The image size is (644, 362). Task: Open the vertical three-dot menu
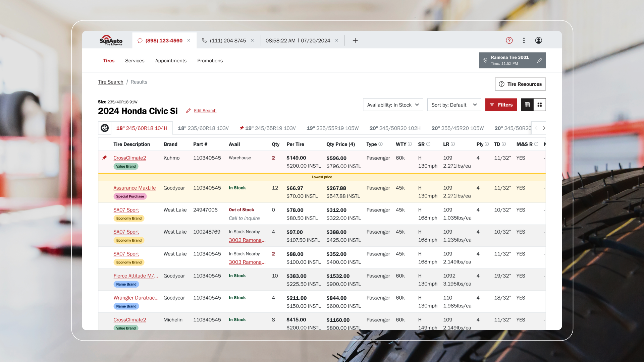coord(524,41)
